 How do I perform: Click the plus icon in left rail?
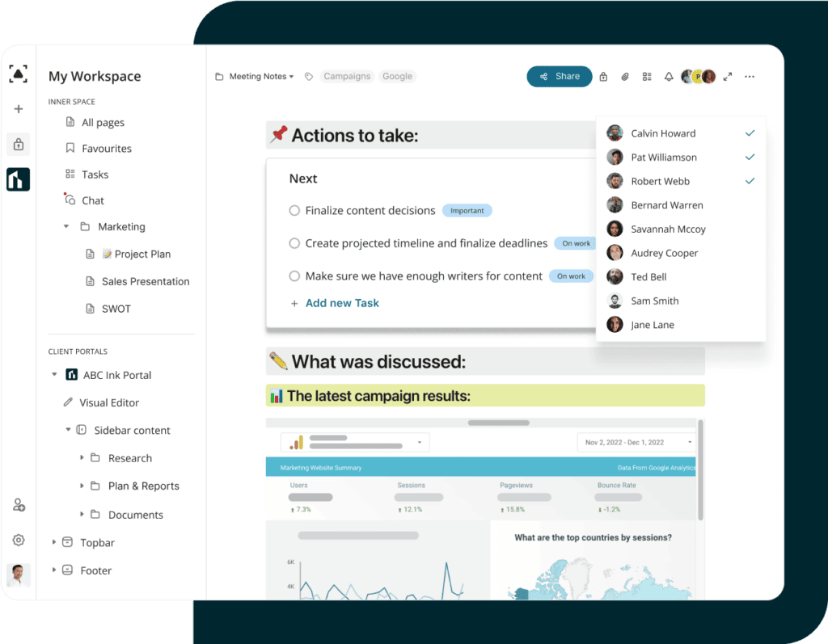[19, 109]
